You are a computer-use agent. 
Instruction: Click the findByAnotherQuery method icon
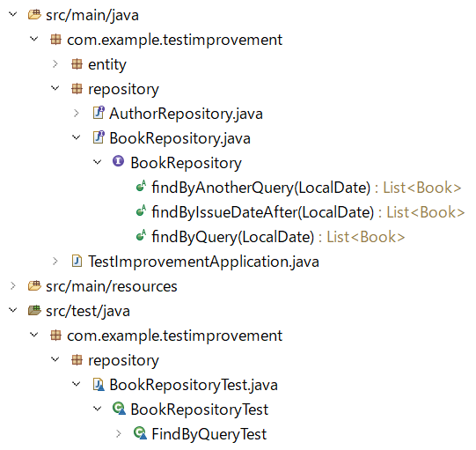(x=141, y=186)
